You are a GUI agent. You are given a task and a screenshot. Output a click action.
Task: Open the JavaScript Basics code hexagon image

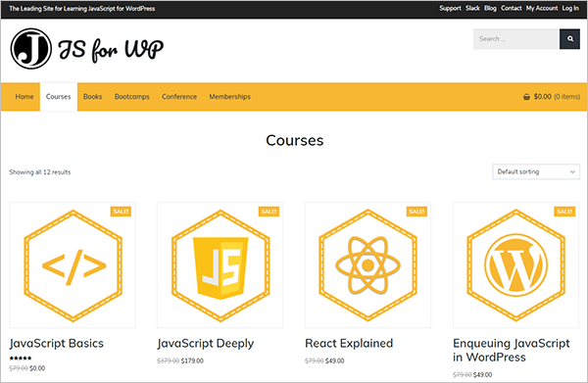click(x=73, y=265)
